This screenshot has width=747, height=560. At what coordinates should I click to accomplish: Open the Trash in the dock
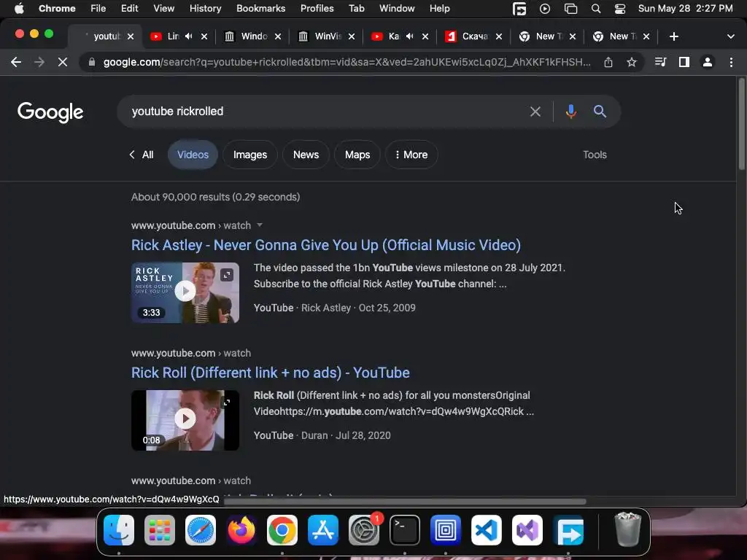point(628,529)
